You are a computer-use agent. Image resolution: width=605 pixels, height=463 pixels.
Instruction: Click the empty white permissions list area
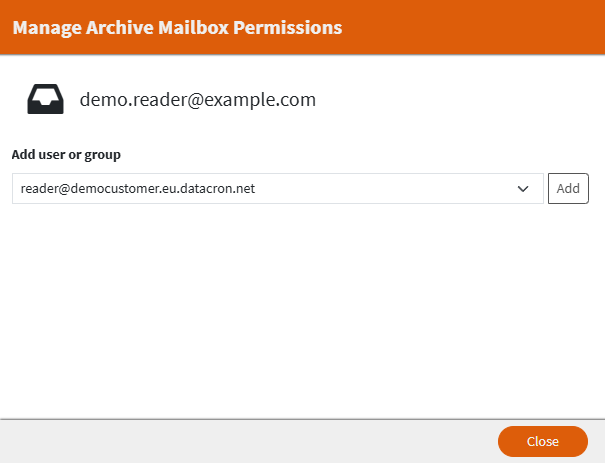click(300, 310)
